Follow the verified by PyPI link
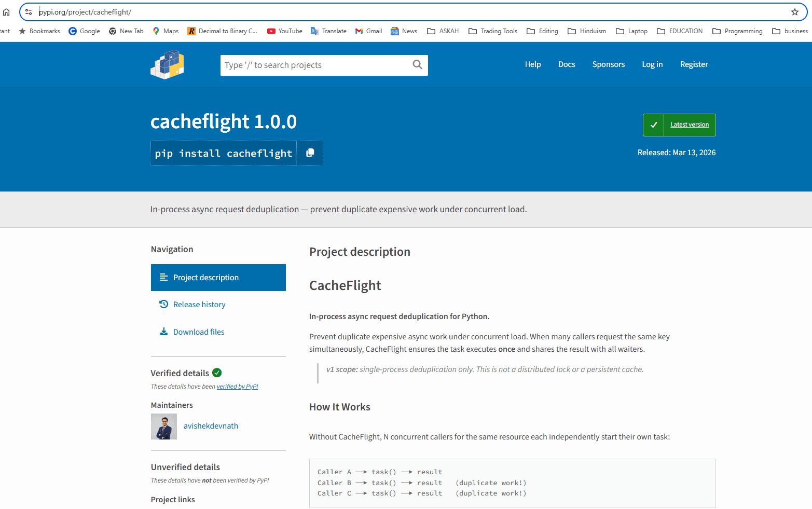Screen dimensions: 812x509 point(237,386)
